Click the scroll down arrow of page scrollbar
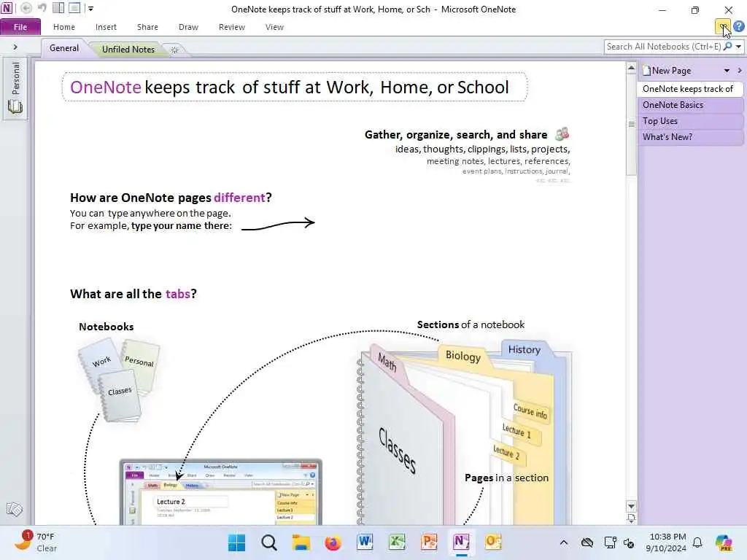Image resolution: width=747 pixels, height=560 pixels. coord(631,506)
